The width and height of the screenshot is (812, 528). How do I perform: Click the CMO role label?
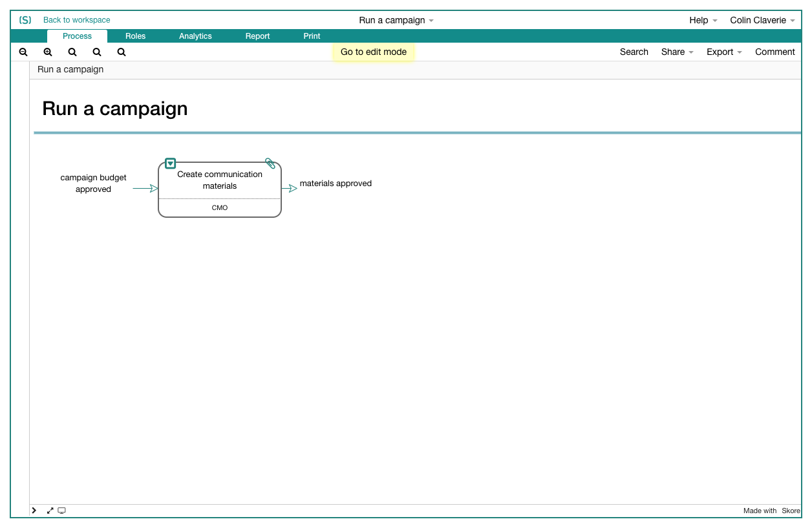pyautogui.click(x=220, y=208)
